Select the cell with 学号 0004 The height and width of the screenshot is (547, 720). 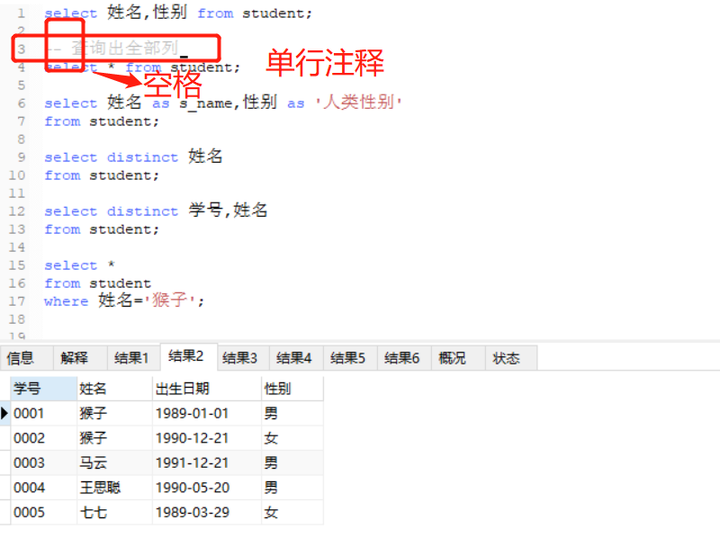[x=44, y=487]
